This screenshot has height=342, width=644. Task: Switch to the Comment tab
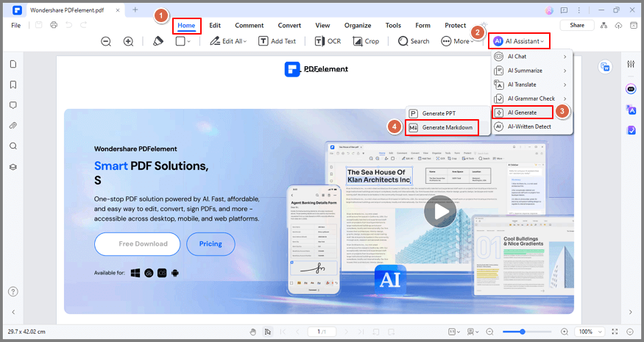tap(250, 26)
